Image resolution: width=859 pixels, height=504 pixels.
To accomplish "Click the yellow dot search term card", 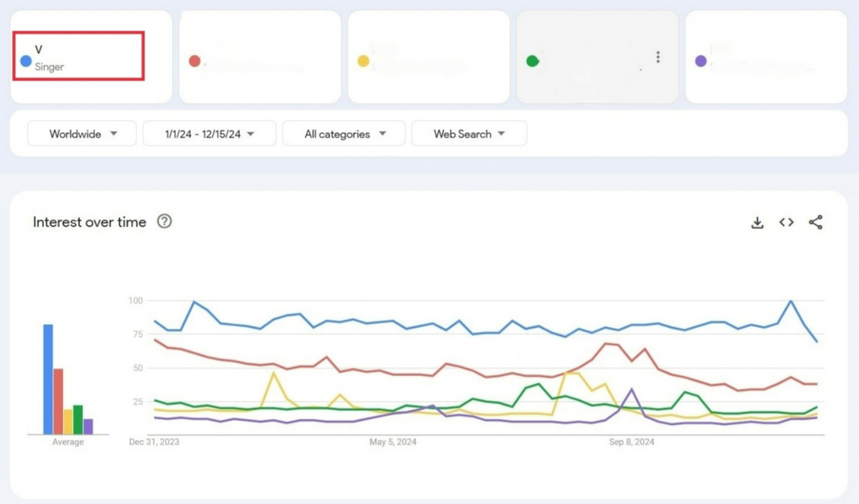I will pyautogui.click(x=428, y=57).
